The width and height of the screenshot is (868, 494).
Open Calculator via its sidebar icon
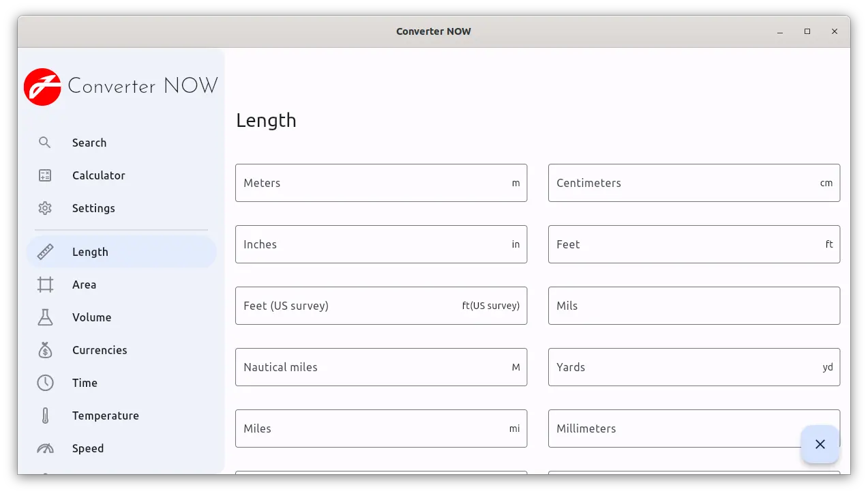click(45, 175)
